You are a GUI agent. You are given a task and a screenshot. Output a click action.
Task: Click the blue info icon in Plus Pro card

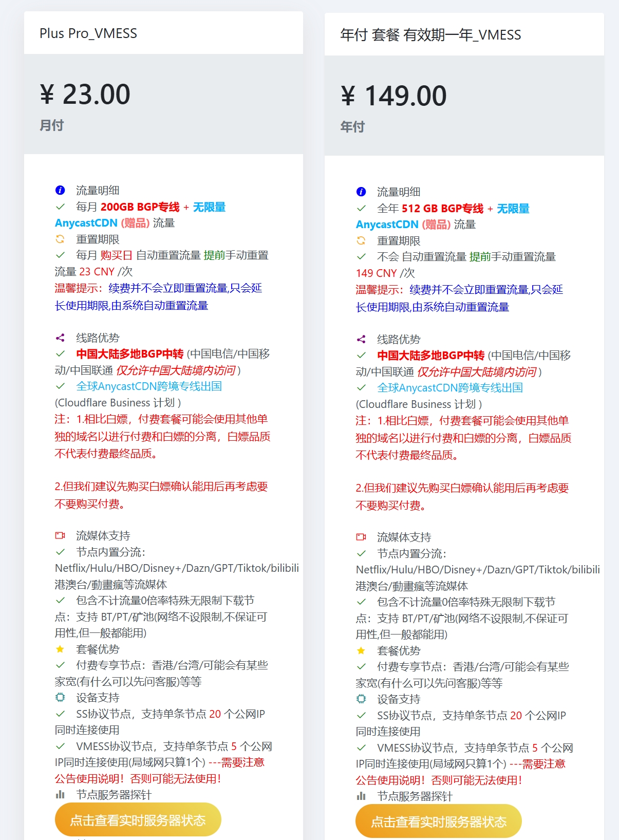(x=60, y=191)
